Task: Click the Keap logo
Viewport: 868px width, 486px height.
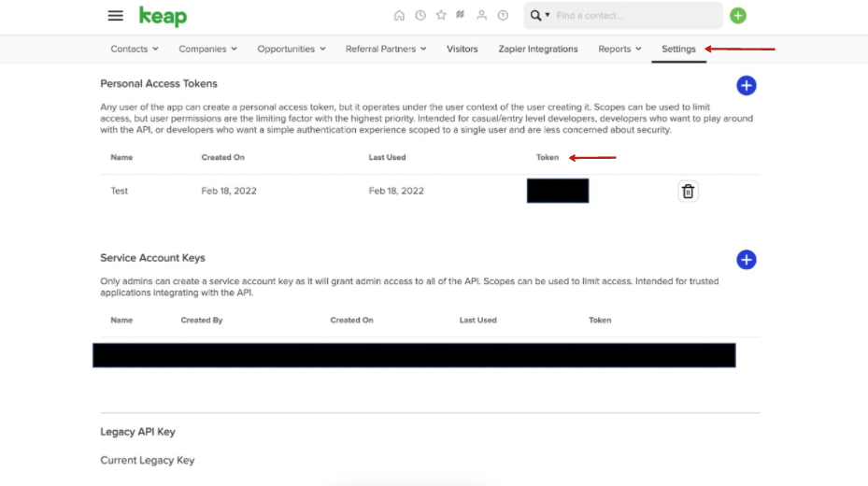Action: click(x=163, y=16)
